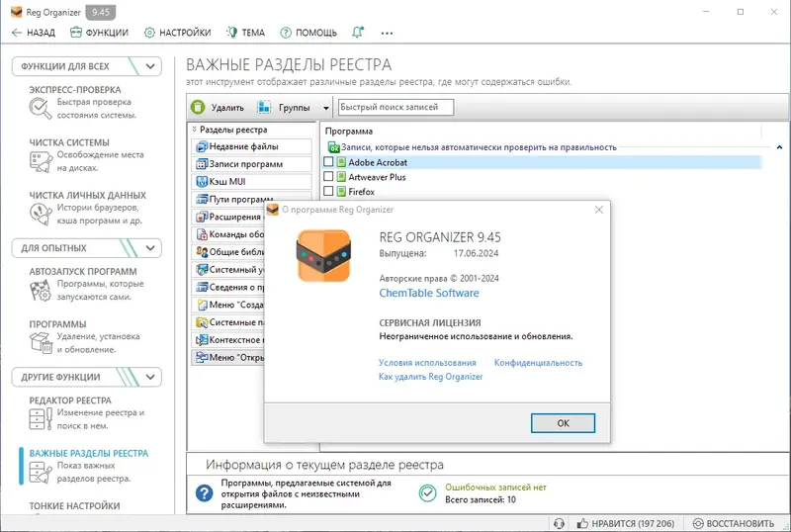The height and width of the screenshot is (532, 791).
Task: Click the headset support icon in the status bar
Action: coord(559,523)
